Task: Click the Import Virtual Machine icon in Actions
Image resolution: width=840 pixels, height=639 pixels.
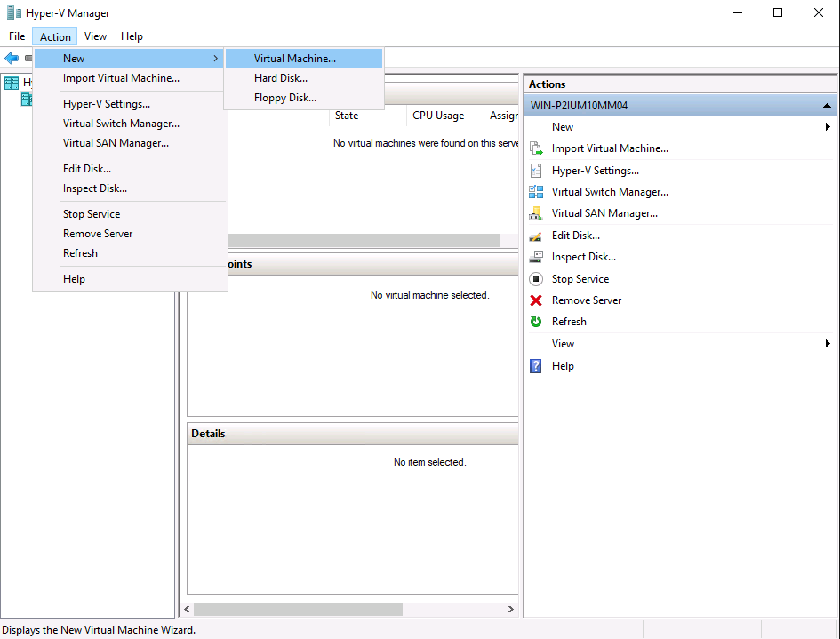Action: coord(536,148)
